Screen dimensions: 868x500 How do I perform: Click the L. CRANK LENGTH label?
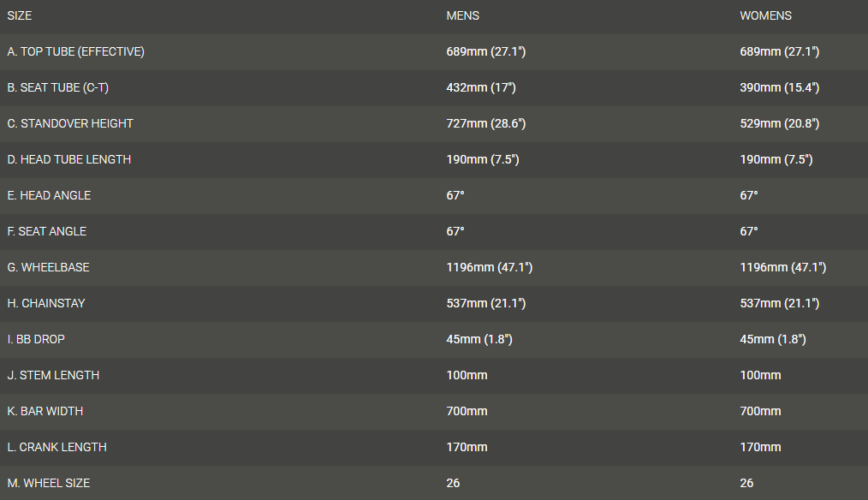[x=56, y=447]
